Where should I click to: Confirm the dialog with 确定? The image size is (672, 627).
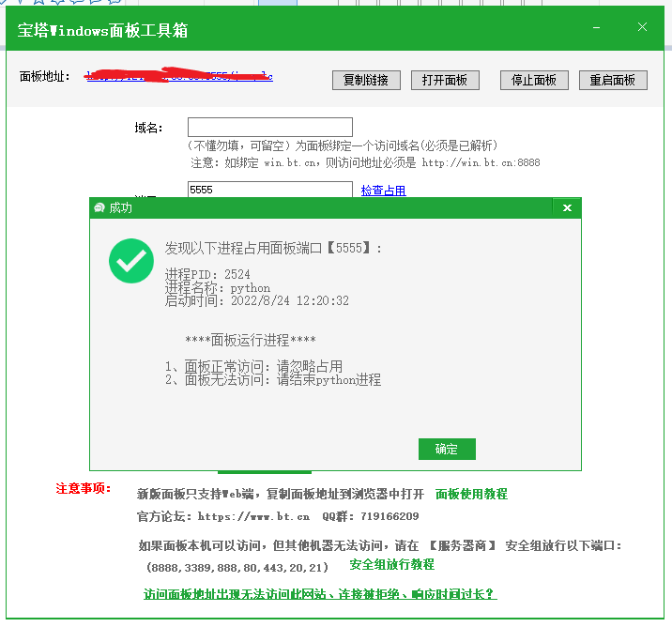click(447, 449)
